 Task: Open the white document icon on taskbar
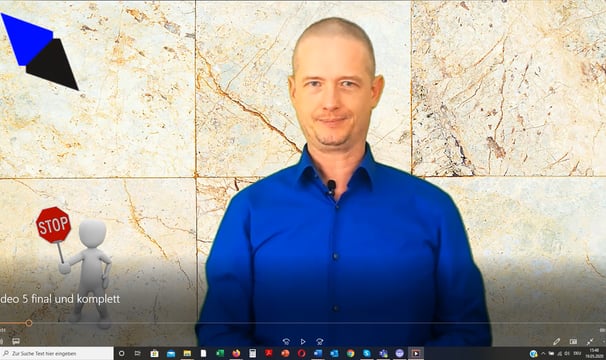coord(203,353)
